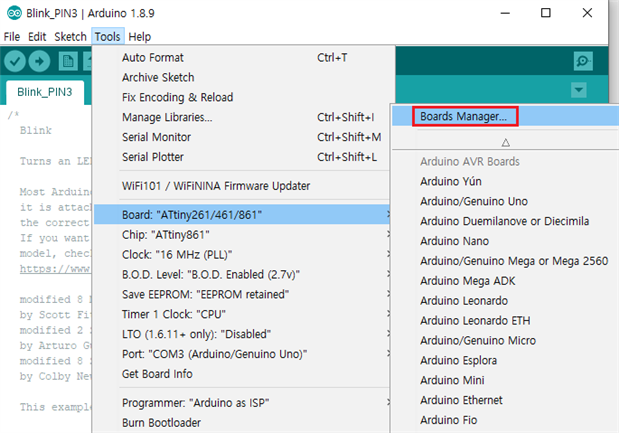Expand the Port: COM3 submenu
The width and height of the screenshot is (619, 433).
pyautogui.click(x=242, y=354)
